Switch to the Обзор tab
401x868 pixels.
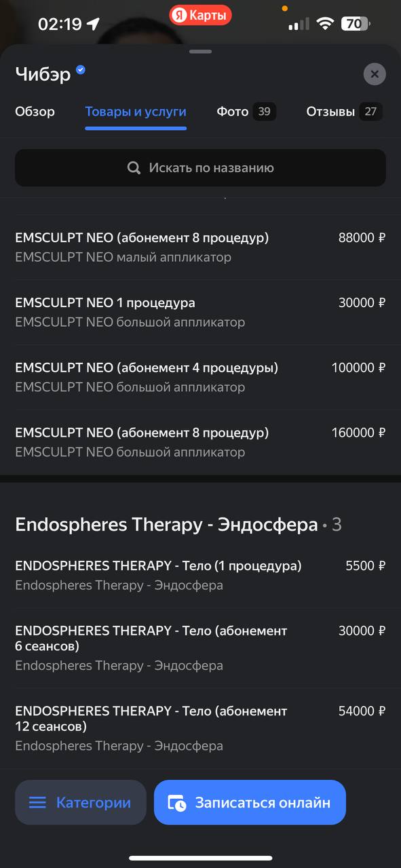pos(35,112)
